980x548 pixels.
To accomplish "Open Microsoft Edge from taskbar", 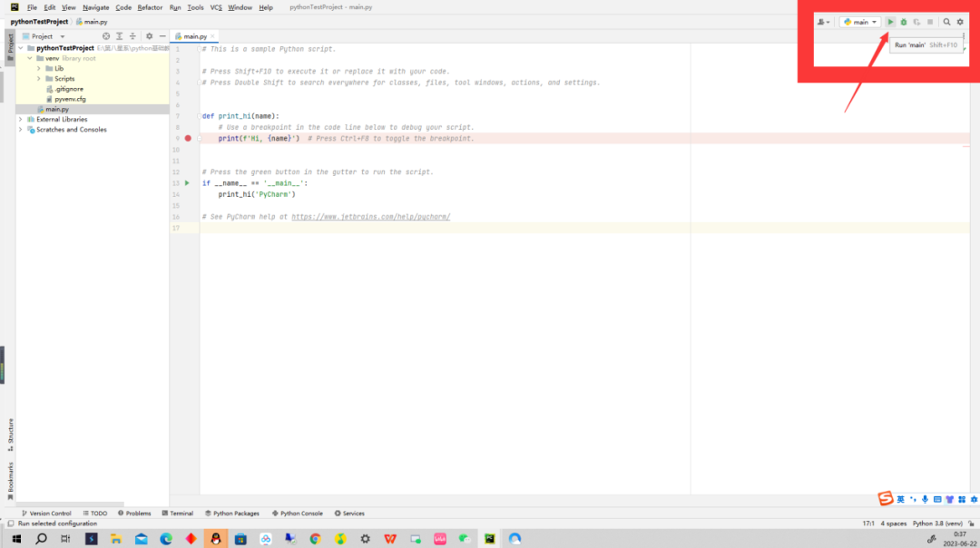I will pyautogui.click(x=166, y=539).
